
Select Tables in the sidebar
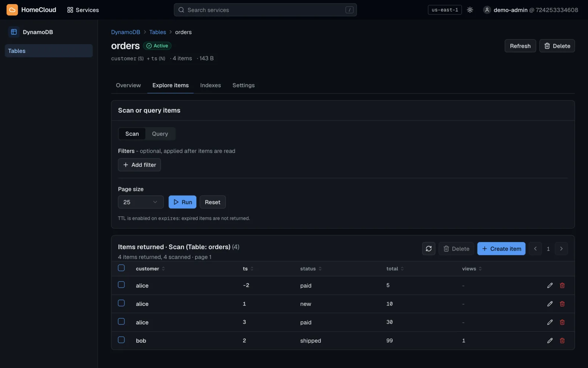click(49, 51)
